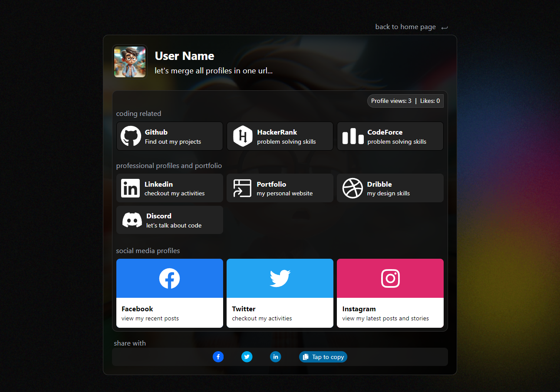
Task: Click the large Twitter bird banner
Action: pos(280,278)
